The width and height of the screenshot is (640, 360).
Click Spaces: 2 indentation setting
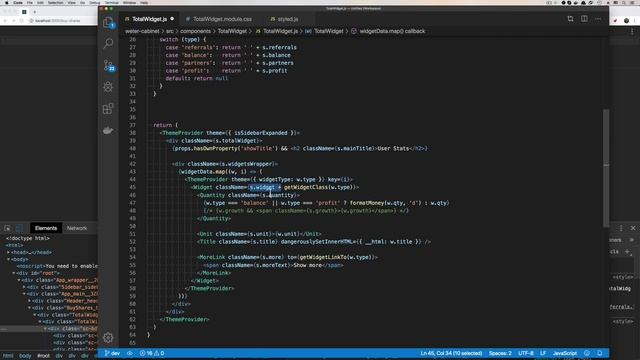pos(500,353)
